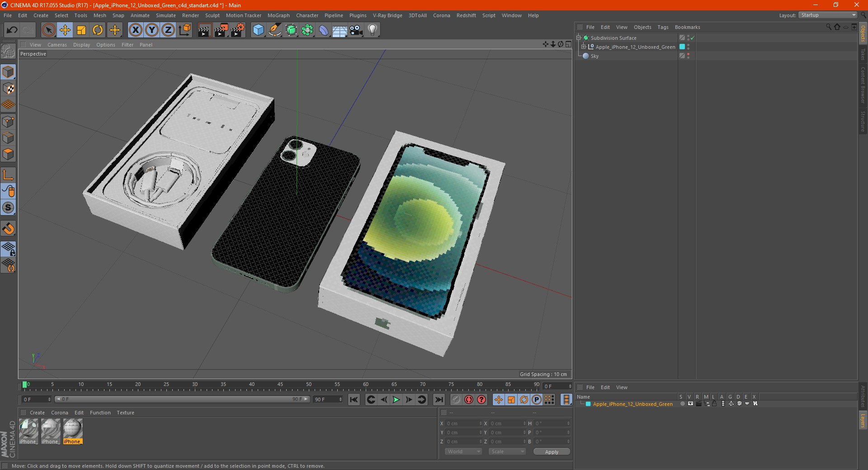Select the Sky object
This screenshot has height=470, width=868.
pos(594,56)
